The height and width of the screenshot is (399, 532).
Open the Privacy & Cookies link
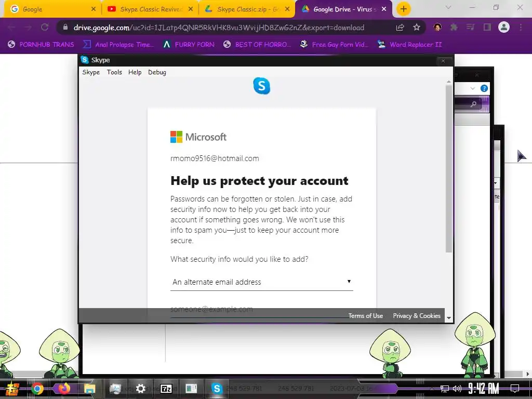click(417, 316)
